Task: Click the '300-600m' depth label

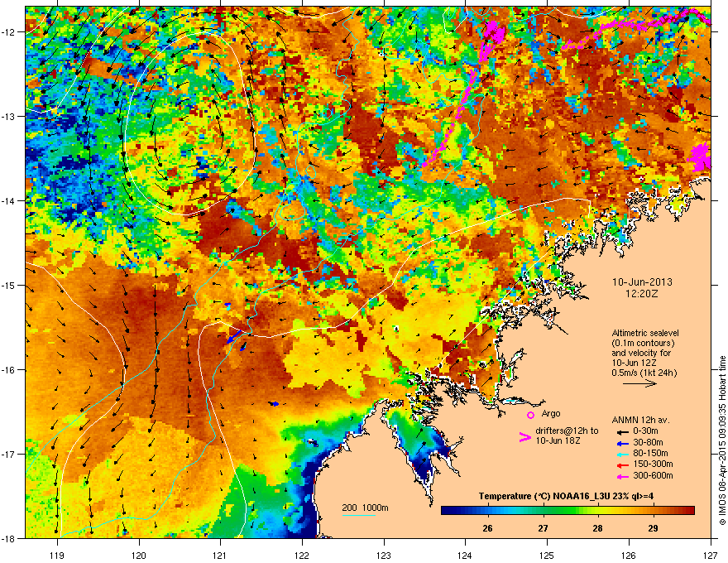Action: coord(653,475)
